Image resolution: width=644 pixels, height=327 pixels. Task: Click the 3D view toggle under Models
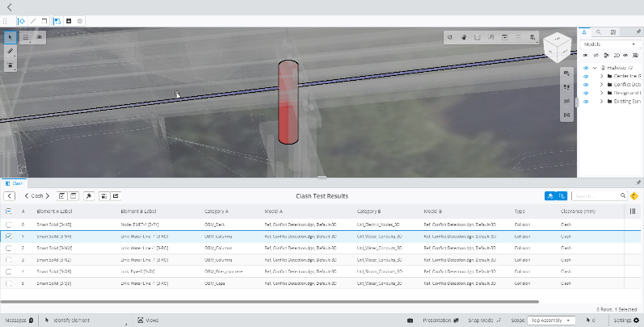tap(635, 55)
